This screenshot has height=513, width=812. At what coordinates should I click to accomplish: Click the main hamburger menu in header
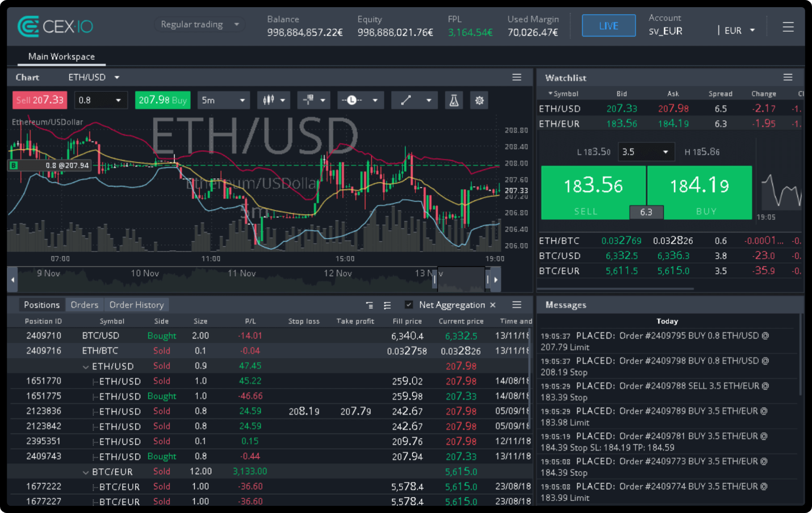point(788,27)
